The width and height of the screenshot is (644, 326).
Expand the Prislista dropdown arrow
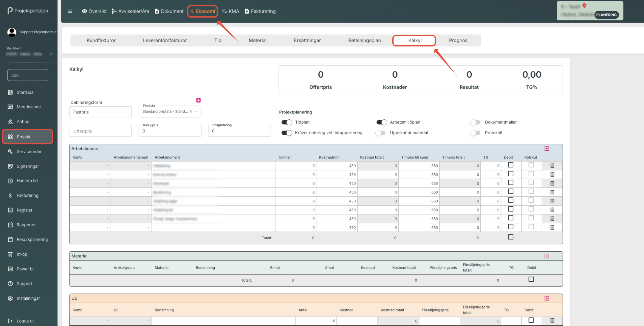coord(196,112)
